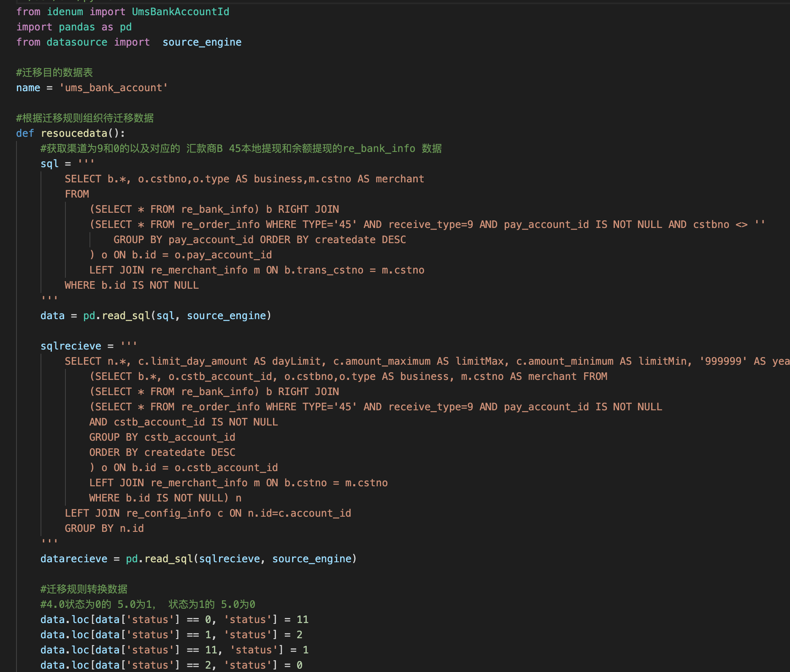
Task: Click the line setting status 11 to 1
Action: 174,650
